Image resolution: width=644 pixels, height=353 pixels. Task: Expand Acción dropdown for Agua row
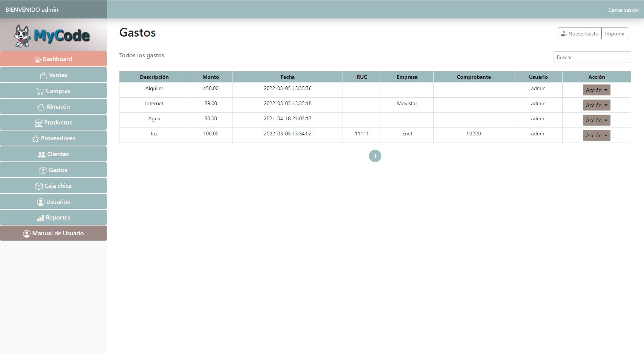(596, 120)
